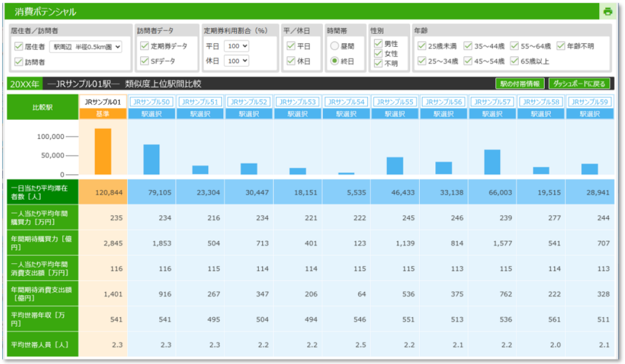Click 基準 label under JRサンプル01
Image resolution: width=625 pixels, height=364 pixels.
coord(103,114)
